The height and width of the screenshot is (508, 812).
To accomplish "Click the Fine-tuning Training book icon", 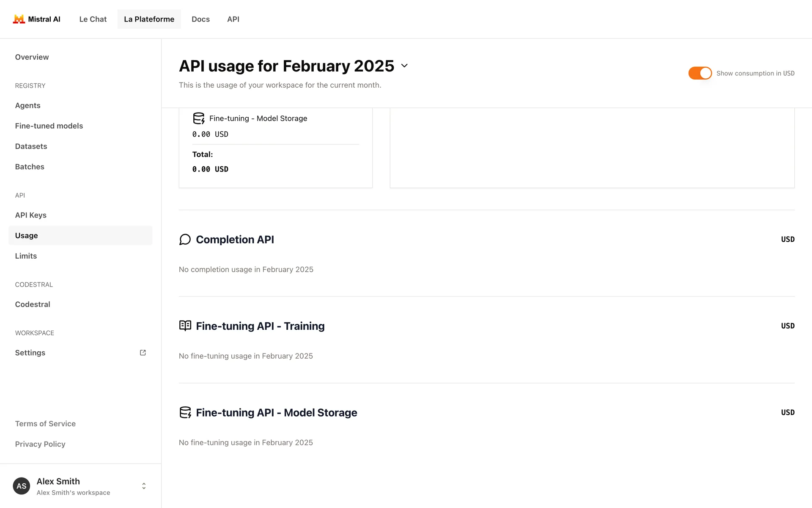I will (185, 326).
